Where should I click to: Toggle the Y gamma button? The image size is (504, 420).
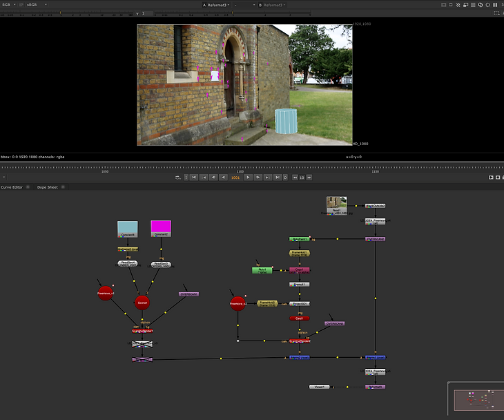(x=137, y=14)
